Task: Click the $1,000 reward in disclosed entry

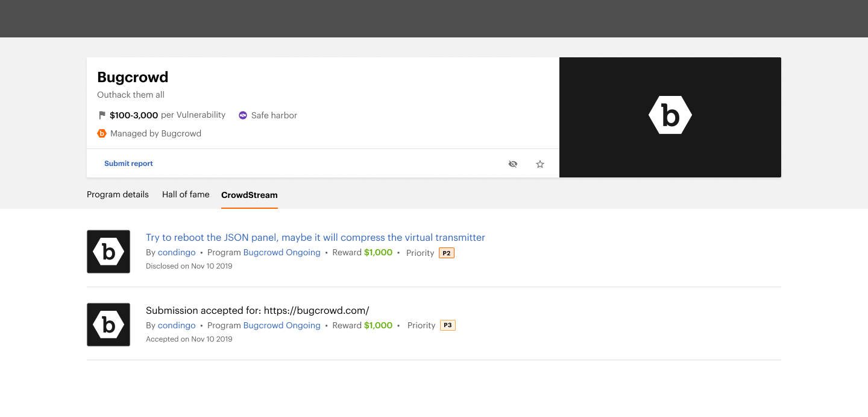Action: click(378, 253)
